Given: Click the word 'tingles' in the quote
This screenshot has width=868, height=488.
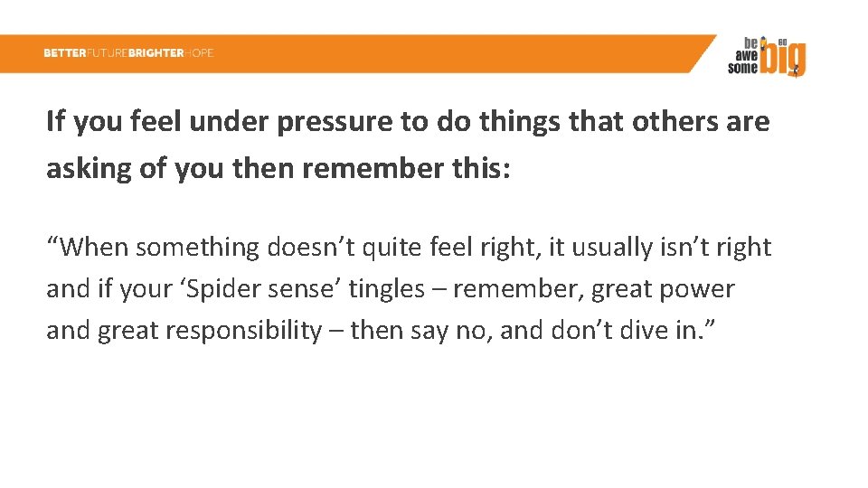Looking at the screenshot, I should click(x=386, y=289).
